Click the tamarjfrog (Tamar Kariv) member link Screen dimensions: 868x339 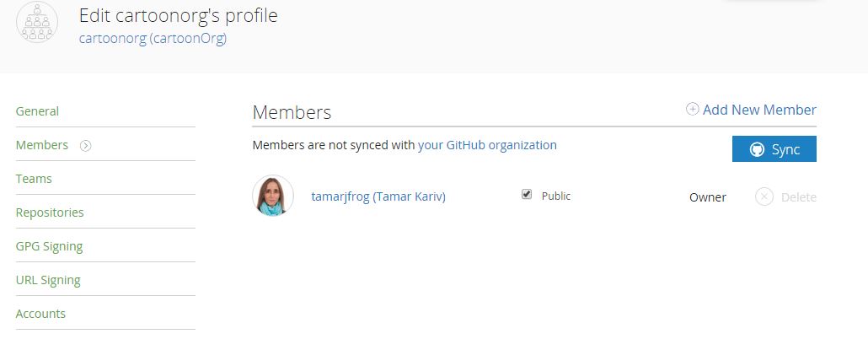378,196
